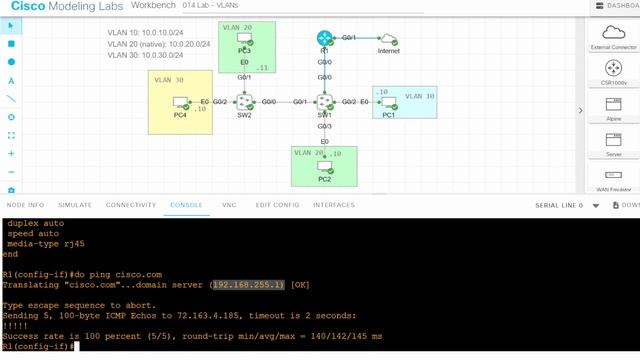Go to the Dashboard
The height and width of the screenshot is (360, 640).
617,6
